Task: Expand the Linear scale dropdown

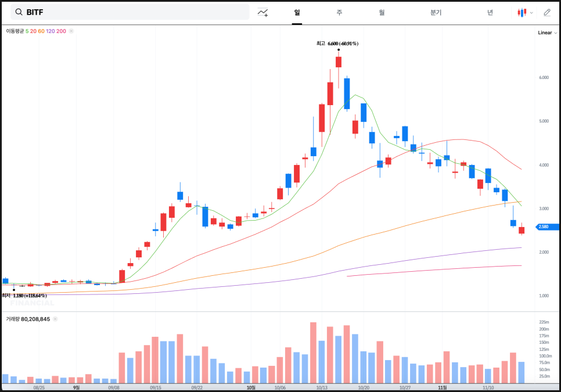Action: coord(548,33)
